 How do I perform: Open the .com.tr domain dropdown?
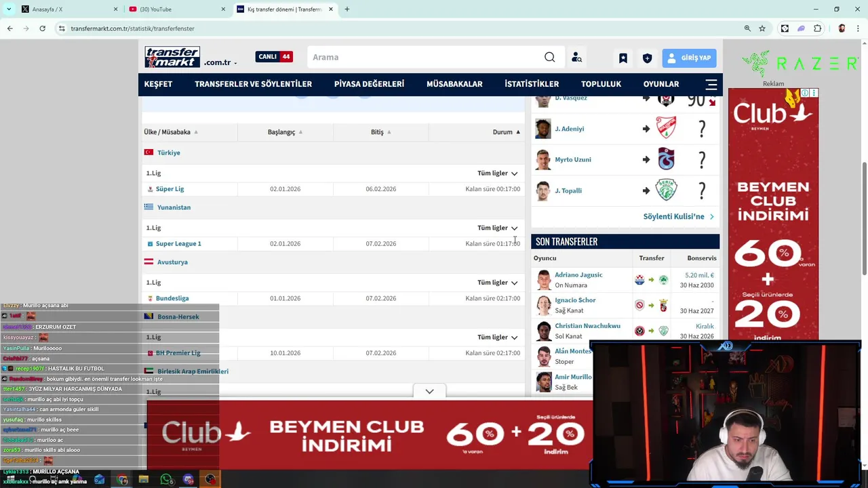click(x=220, y=62)
